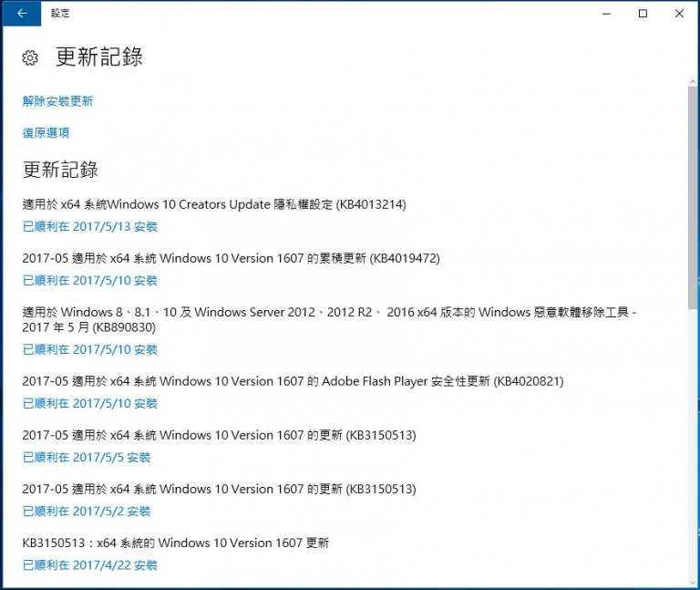700x590 pixels.
Task: Open status link under KB890830 entry
Action: 89,349
